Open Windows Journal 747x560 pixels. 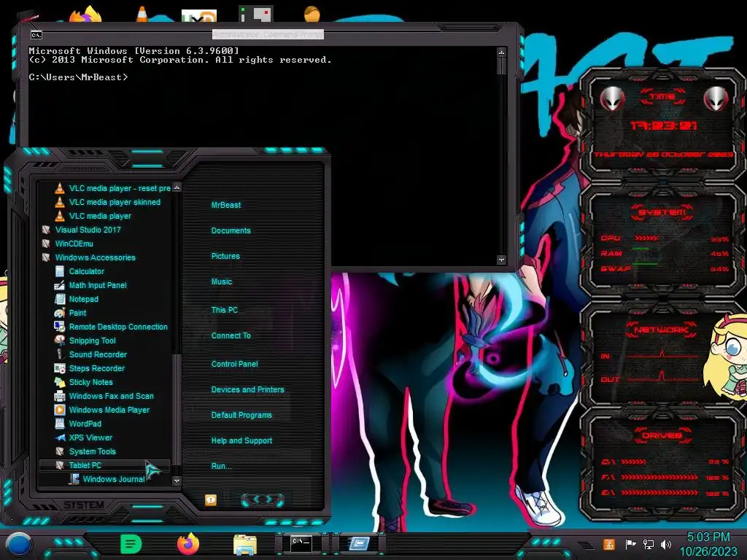click(x=107, y=478)
